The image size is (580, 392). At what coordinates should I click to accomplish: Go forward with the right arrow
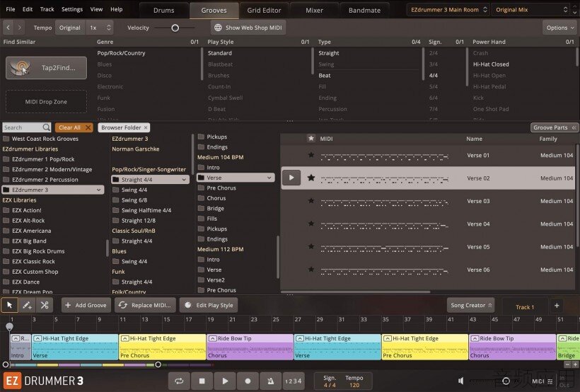point(20,28)
